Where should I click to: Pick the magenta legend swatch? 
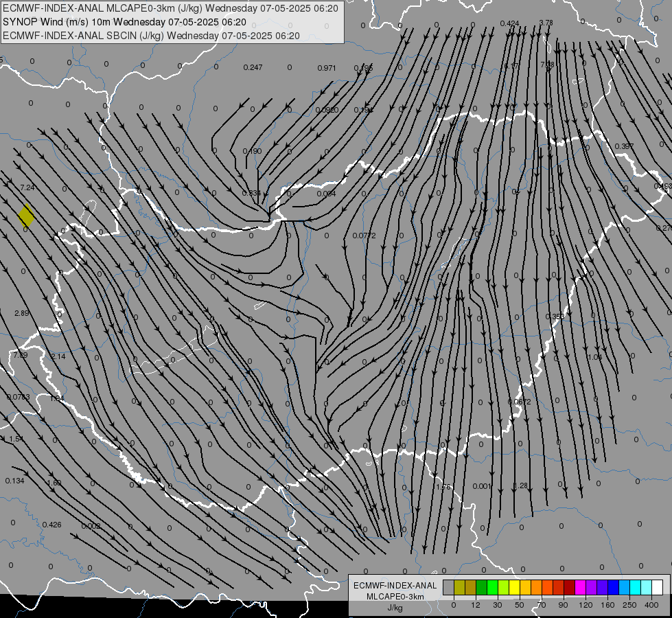581,588
